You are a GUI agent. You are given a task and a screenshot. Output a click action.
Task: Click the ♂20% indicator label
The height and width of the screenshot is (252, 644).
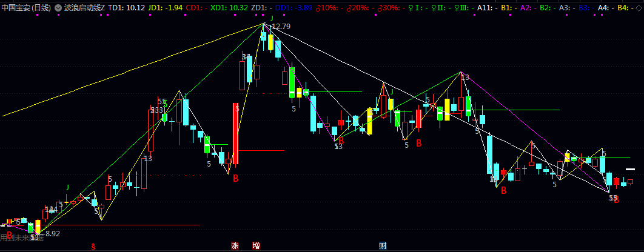[x=360, y=7]
